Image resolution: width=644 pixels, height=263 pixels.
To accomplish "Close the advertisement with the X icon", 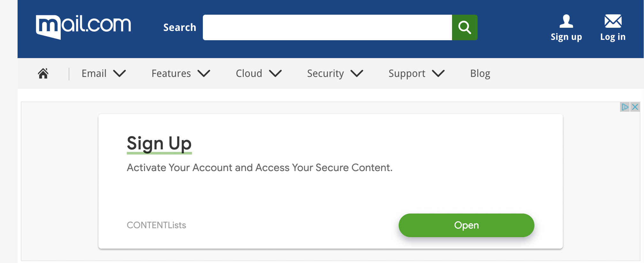I will 635,107.
